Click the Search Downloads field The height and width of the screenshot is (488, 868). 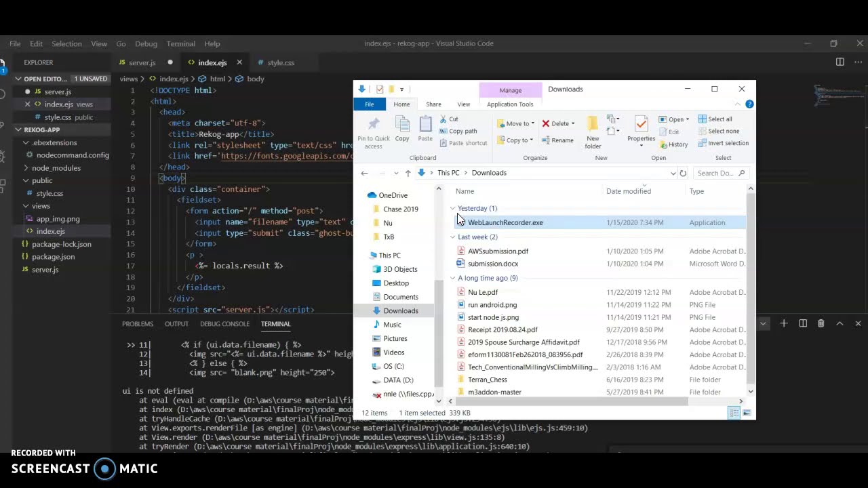[x=722, y=173]
